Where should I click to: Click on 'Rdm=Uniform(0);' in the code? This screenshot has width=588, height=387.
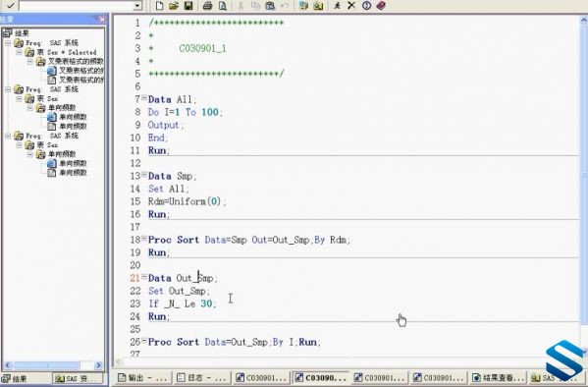click(x=187, y=201)
